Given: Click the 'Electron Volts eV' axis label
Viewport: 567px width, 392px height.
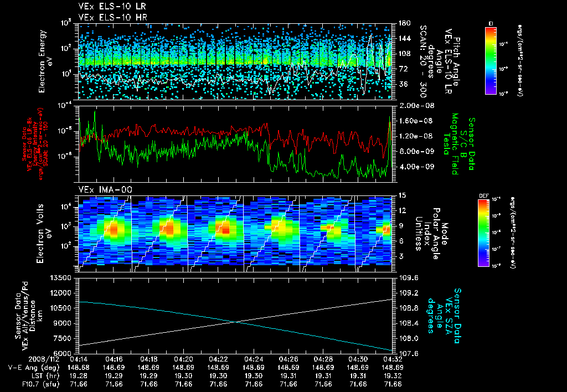Looking at the screenshot, I should point(43,233).
